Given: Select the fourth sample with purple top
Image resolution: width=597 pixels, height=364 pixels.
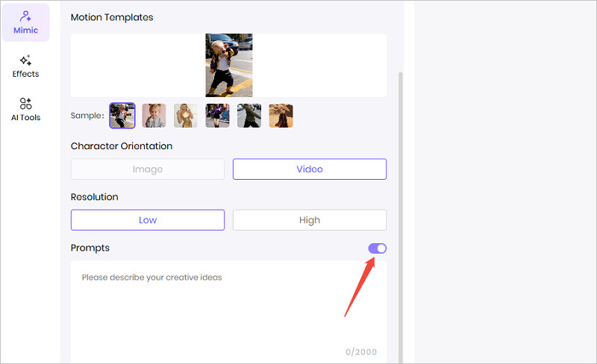Looking at the screenshot, I should click(x=217, y=116).
